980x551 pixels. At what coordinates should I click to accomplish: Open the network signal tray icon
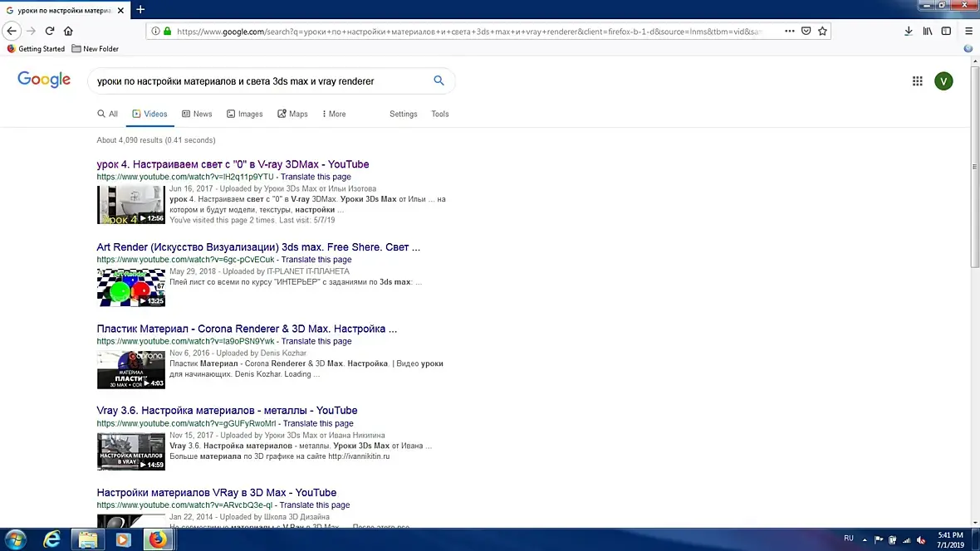point(906,539)
